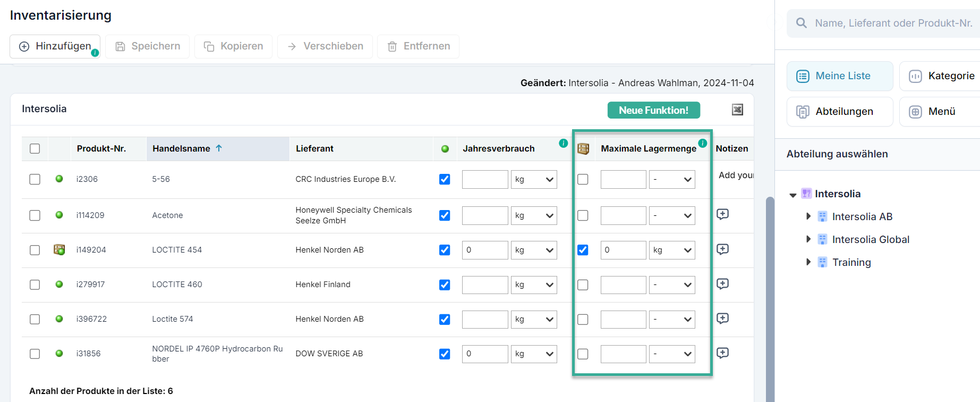Click the Intersolia AB department icon
The height and width of the screenshot is (402, 980).
coord(822,216)
